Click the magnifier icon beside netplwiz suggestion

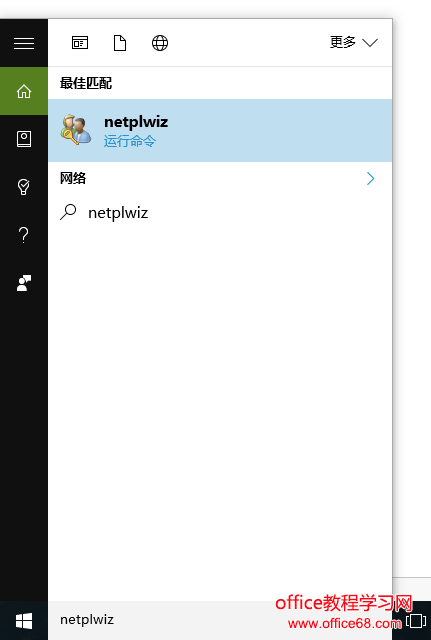coord(68,212)
